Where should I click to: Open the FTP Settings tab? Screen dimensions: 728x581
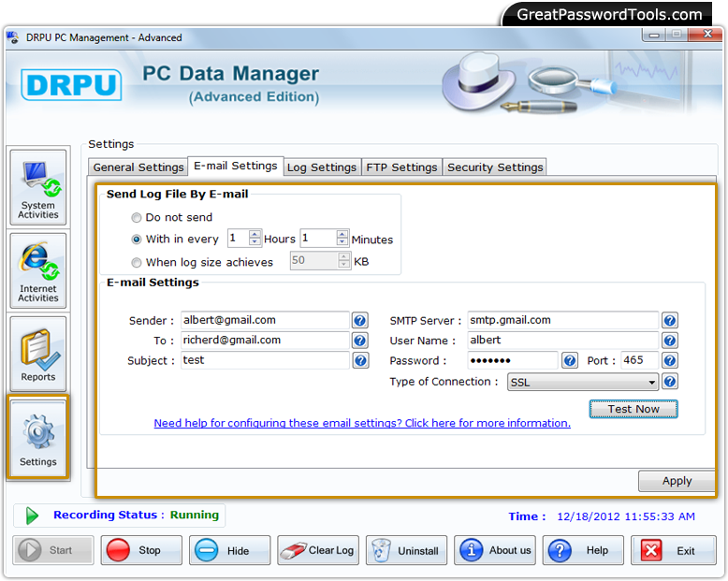[401, 167]
